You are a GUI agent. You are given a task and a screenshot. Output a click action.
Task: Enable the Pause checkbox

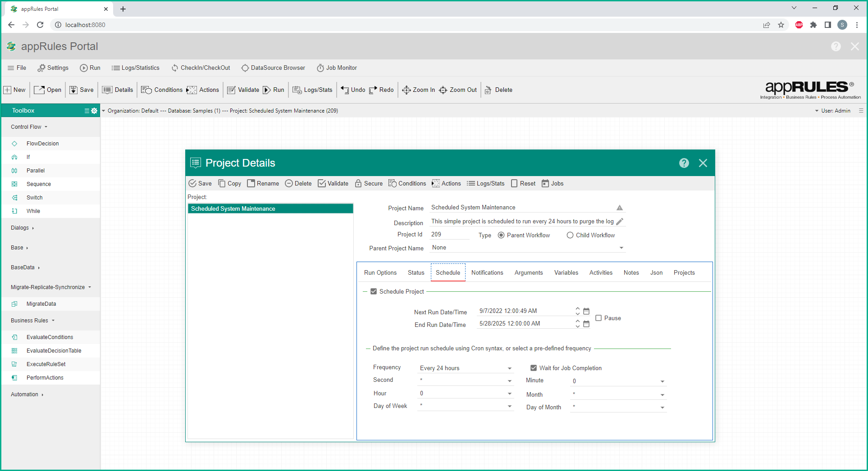point(598,318)
